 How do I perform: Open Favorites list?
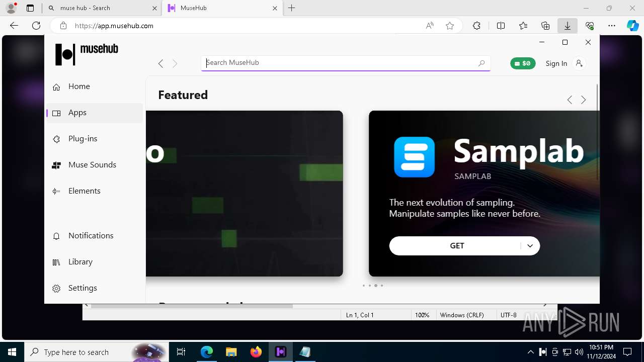[x=523, y=26]
